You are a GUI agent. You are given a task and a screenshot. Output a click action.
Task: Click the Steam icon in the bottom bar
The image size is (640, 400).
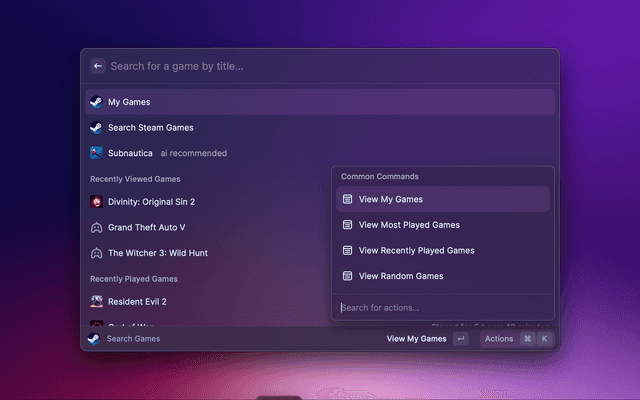[x=93, y=339]
